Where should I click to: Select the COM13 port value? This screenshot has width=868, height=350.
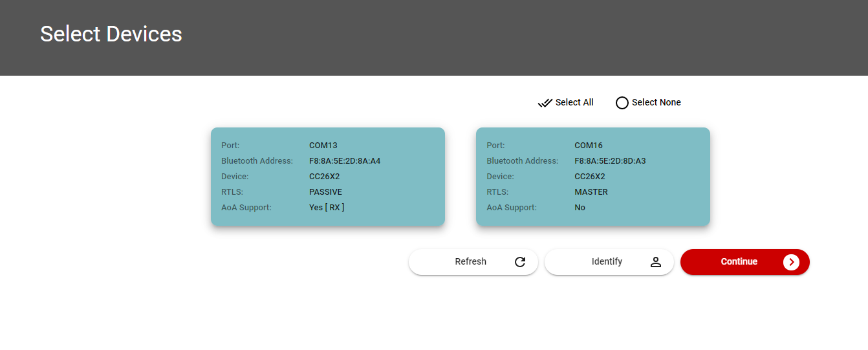323,146
